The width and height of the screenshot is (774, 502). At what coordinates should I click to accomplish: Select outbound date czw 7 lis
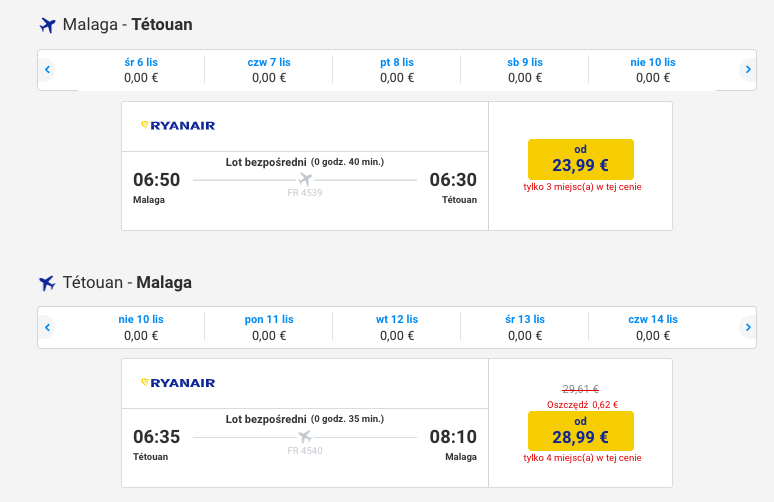point(269,70)
